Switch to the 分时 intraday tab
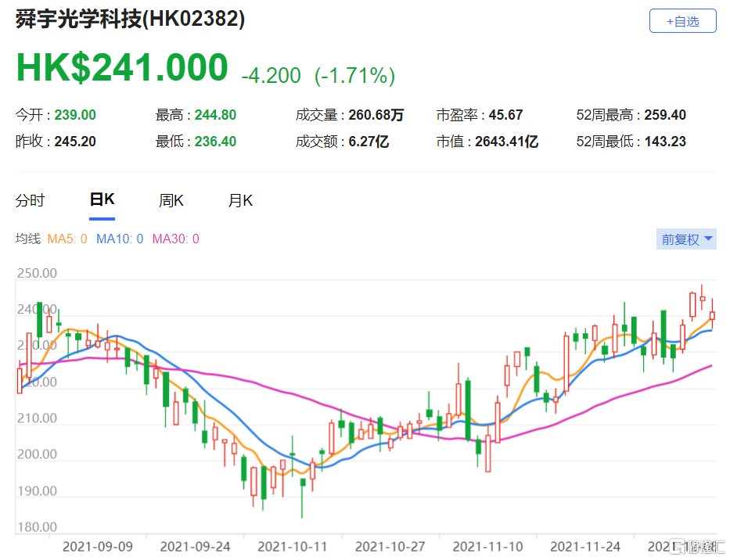 point(30,201)
